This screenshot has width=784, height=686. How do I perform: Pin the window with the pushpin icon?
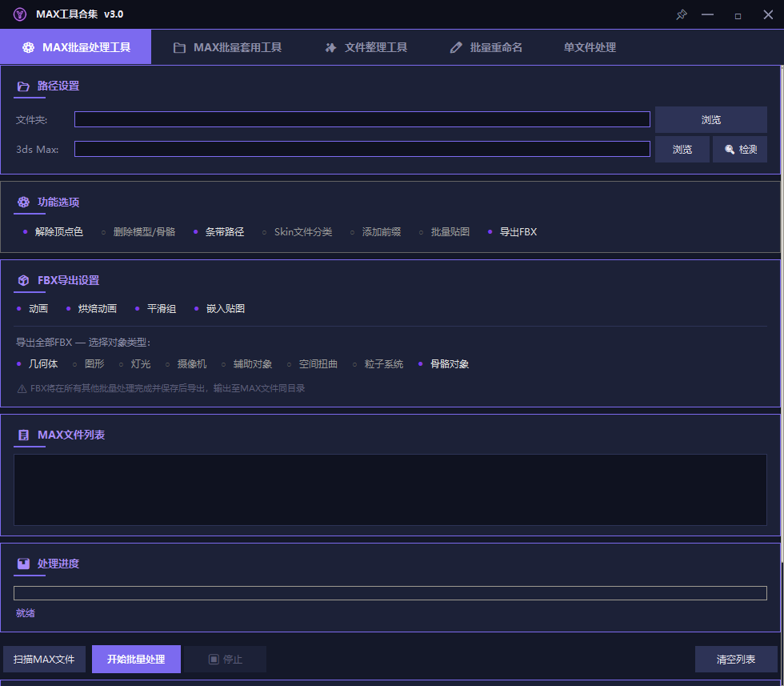click(681, 14)
